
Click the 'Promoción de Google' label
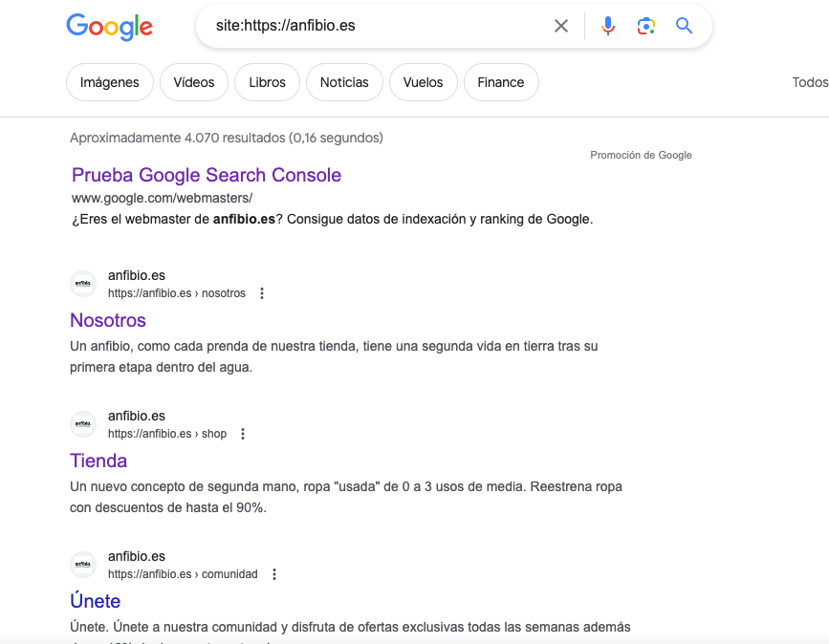[641, 155]
